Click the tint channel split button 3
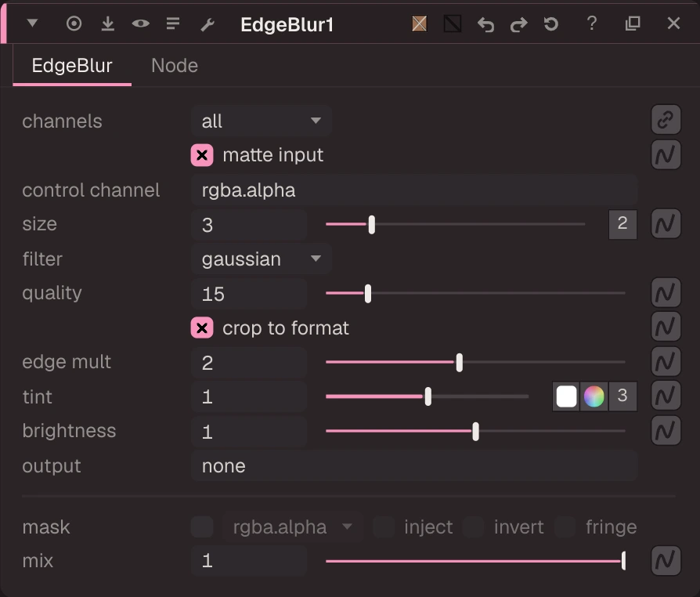 (x=622, y=396)
